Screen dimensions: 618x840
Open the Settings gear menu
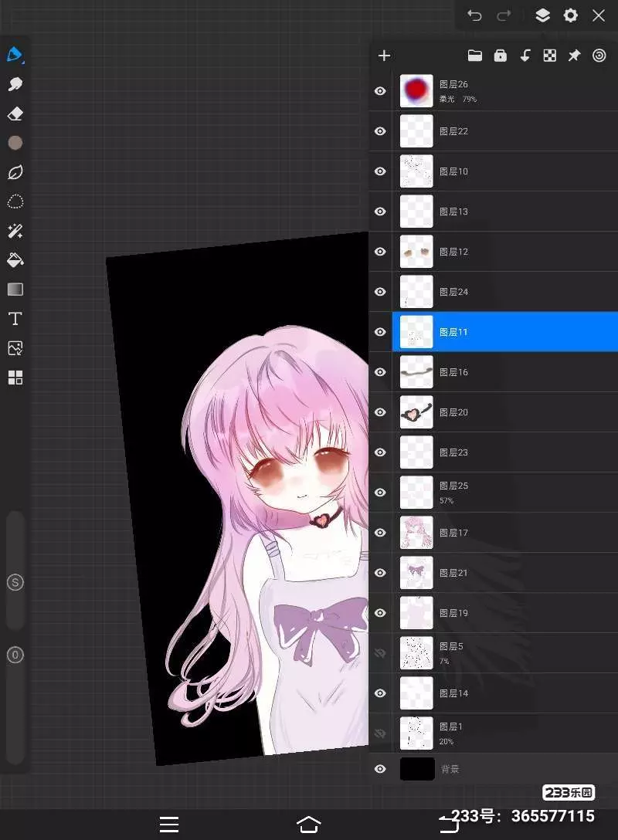pos(570,15)
